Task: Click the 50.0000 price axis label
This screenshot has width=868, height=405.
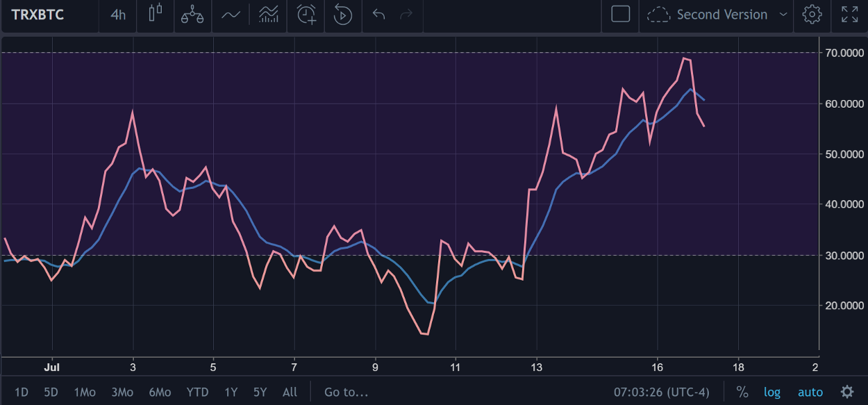Action: tap(846, 154)
